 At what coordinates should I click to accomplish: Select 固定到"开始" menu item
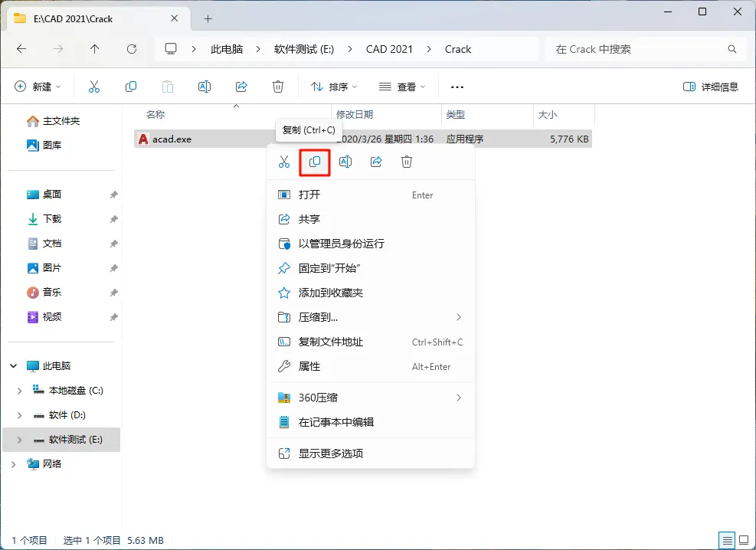[x=370, y=269]
